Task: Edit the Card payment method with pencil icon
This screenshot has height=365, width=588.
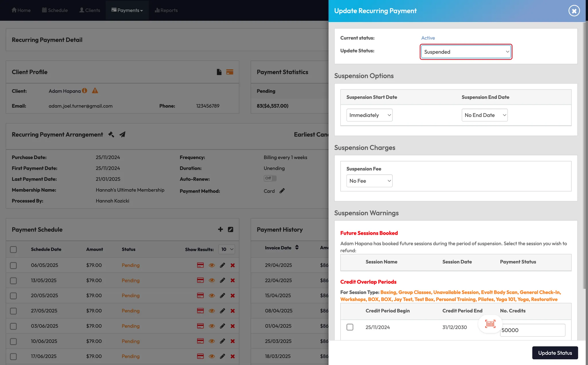Action: tap(282, 191)
